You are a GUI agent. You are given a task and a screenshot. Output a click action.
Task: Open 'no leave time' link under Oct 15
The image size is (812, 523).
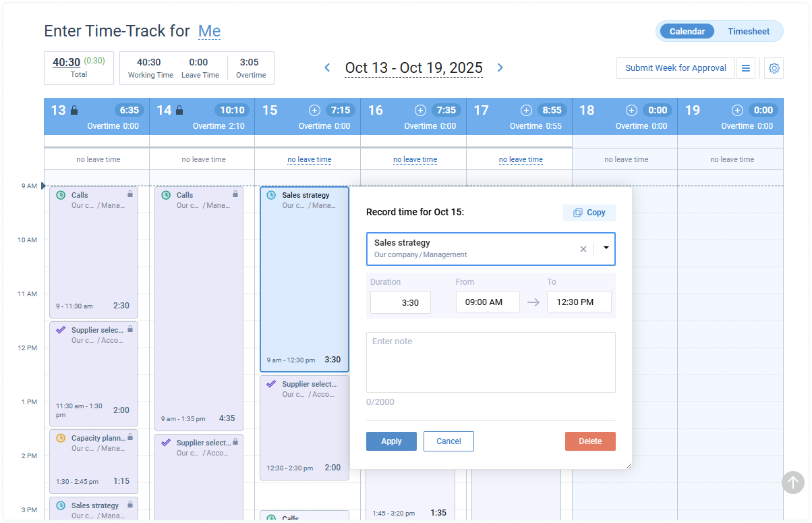309,159
